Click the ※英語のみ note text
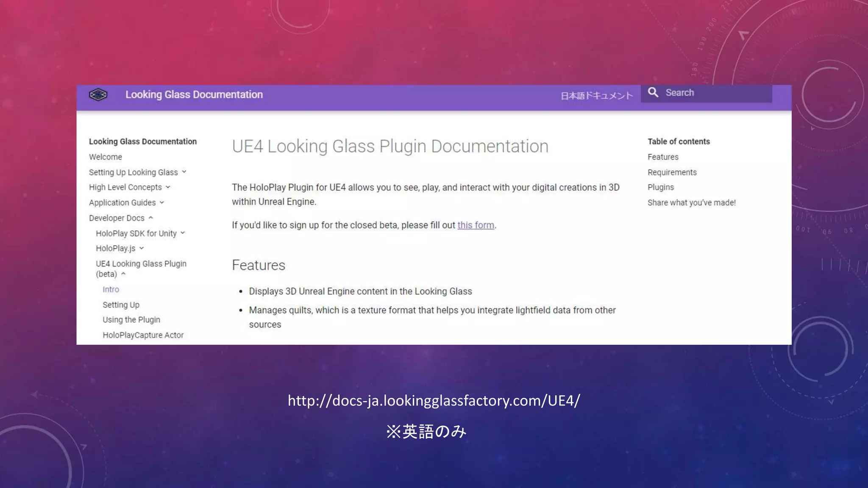Image resolution: width=868 pixels, height=488 pixels. point(426,432)
